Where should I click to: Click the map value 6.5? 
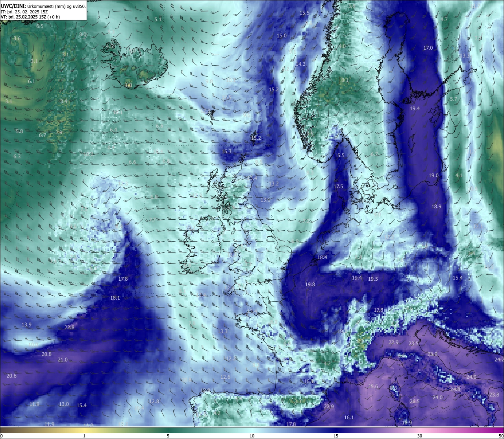(40, 26)
